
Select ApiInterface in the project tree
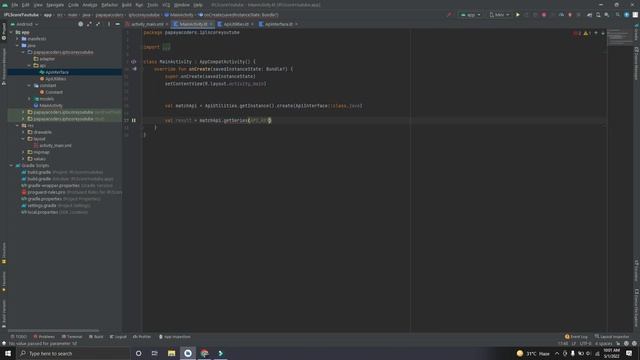(57, 72)
